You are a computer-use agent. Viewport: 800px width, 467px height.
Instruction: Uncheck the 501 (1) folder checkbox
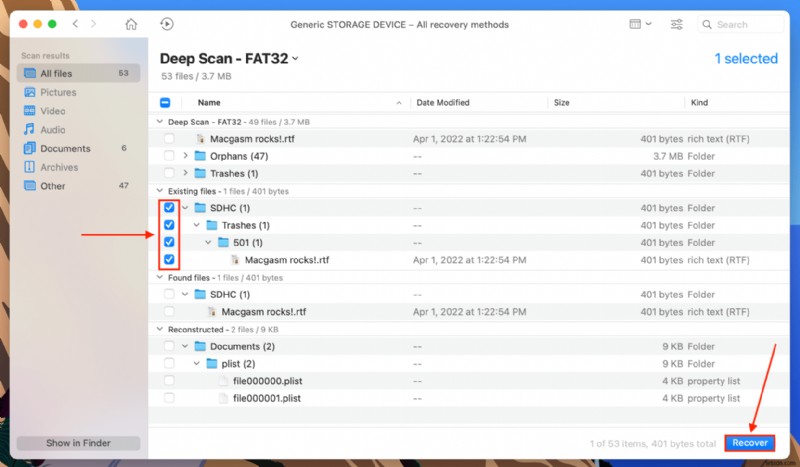click(169, 242)
